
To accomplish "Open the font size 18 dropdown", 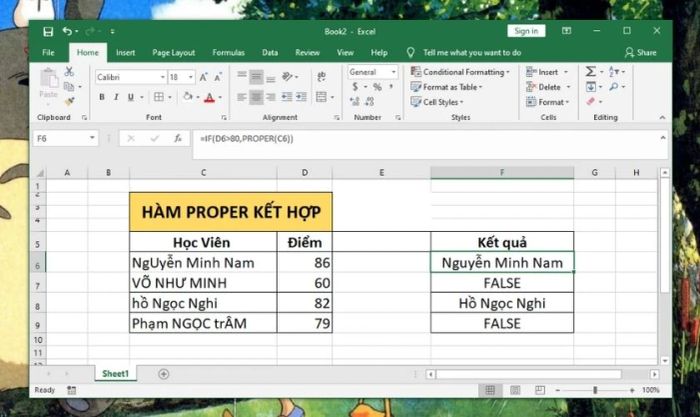I will 191,77.
